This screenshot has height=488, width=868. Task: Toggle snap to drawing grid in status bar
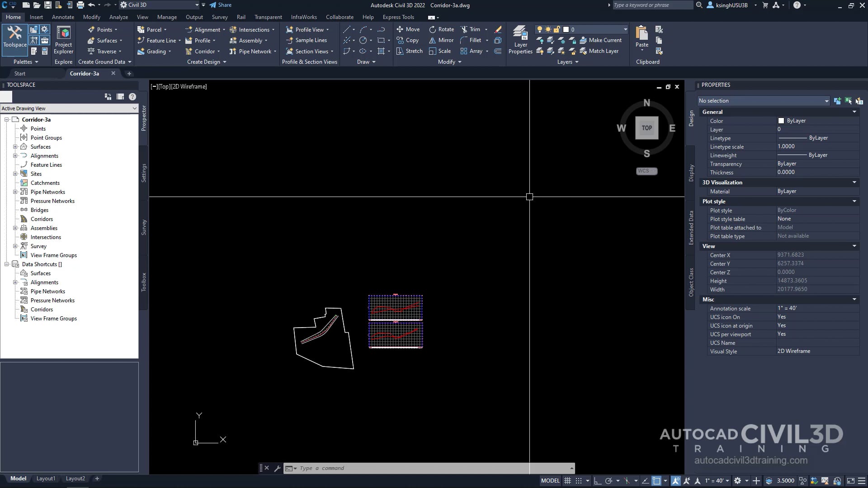point(579,480)
